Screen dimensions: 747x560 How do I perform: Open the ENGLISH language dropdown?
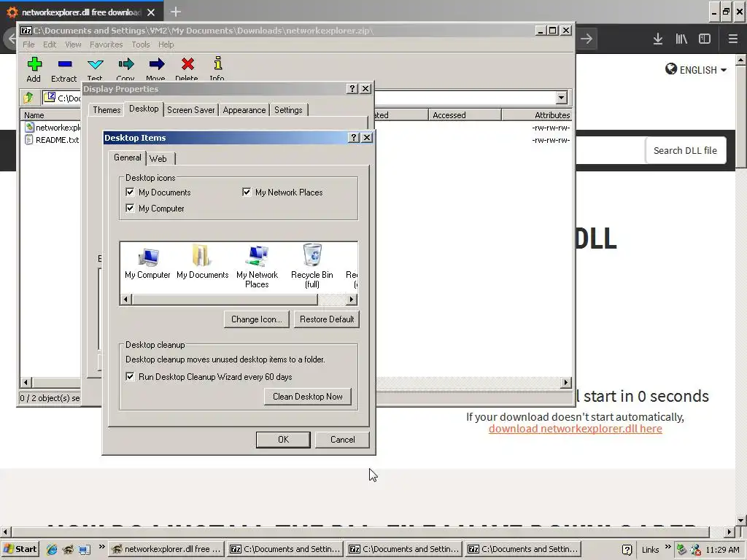click(x=696, y=70)
